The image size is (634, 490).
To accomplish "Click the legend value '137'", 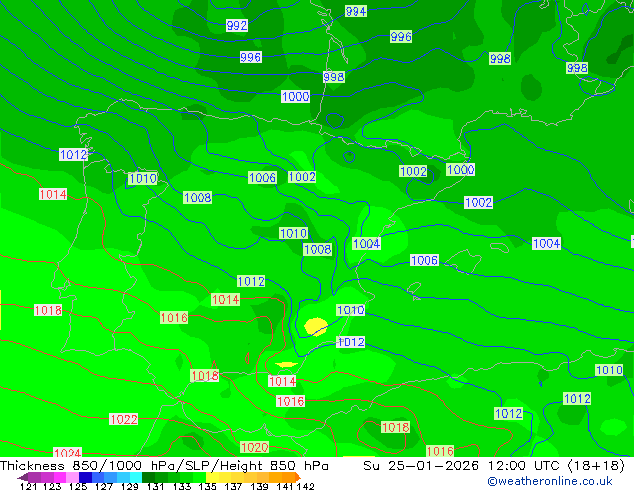I will [x=233, y=486].
